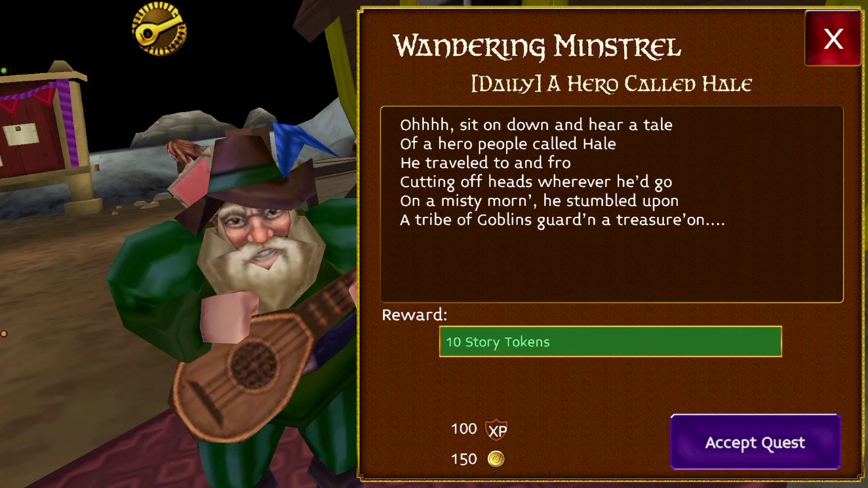Click the small green dot indicator
Viewport: 868px width, 488px height.
point(3,70)
